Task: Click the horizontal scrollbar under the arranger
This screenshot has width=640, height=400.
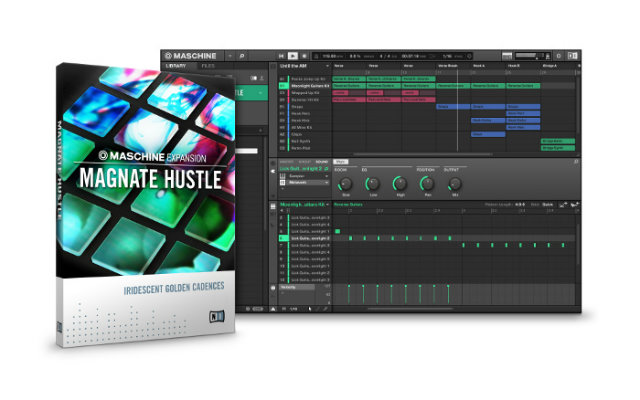Action: point(422,155)
